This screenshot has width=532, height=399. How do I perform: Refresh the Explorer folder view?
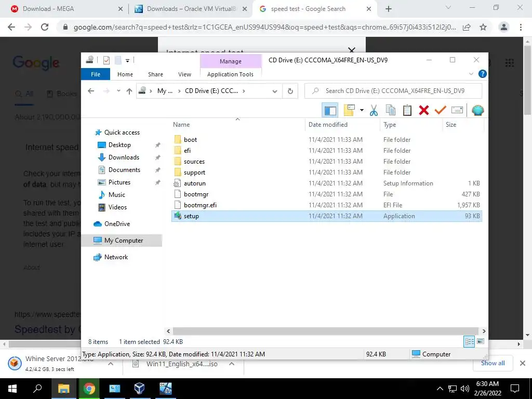(290, 91)
